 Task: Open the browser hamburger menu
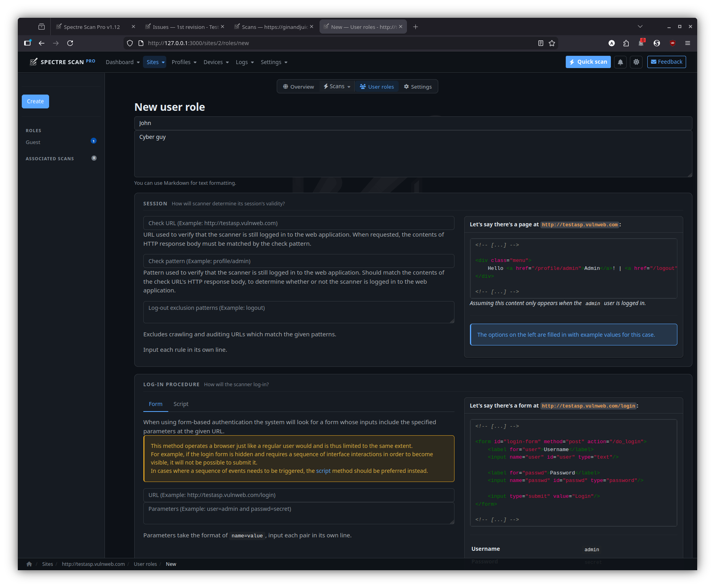tap(688, 43)
